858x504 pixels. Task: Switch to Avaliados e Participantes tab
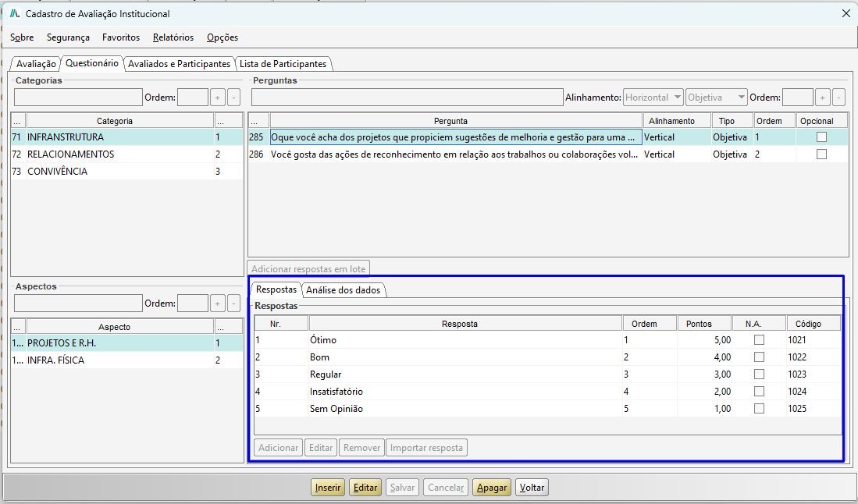point(179,64)
